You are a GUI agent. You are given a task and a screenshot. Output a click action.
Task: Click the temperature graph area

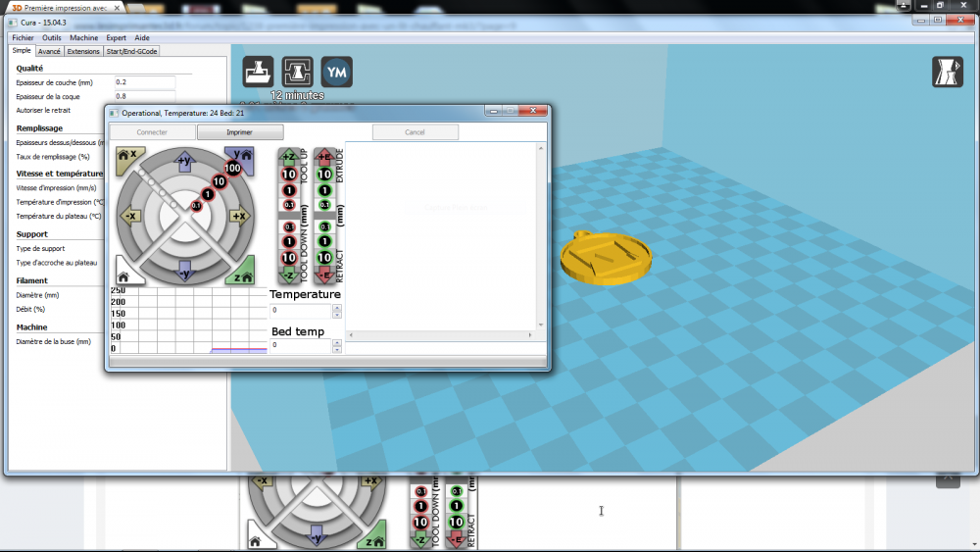(x=189, y=321)
